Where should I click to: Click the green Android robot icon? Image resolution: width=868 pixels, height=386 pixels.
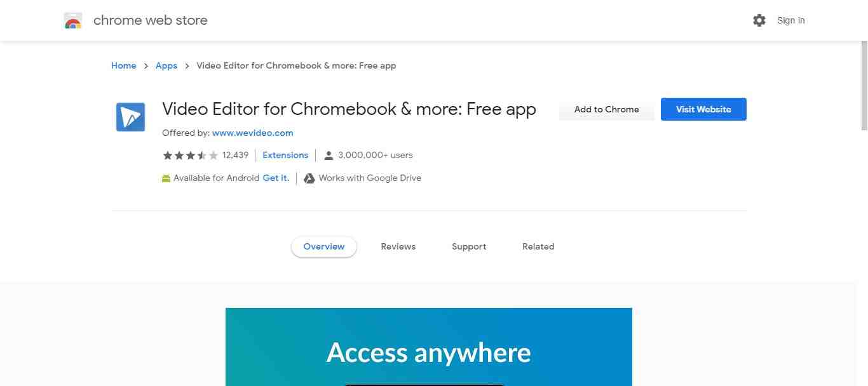coord(166,178)
